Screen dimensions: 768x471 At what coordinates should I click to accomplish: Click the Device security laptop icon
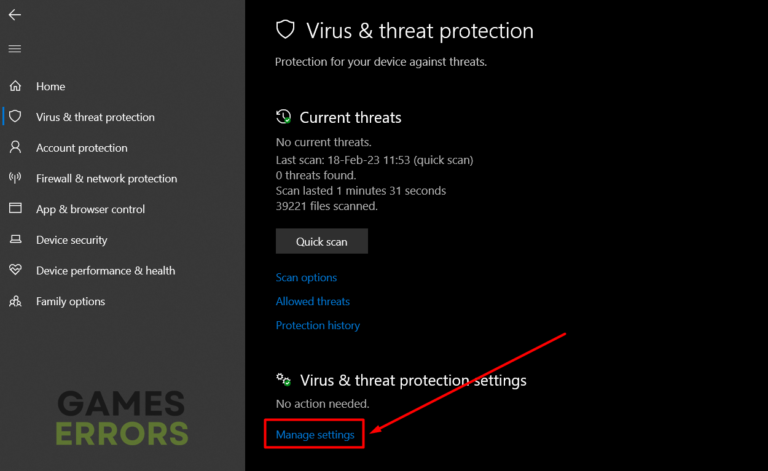[15, 240]
